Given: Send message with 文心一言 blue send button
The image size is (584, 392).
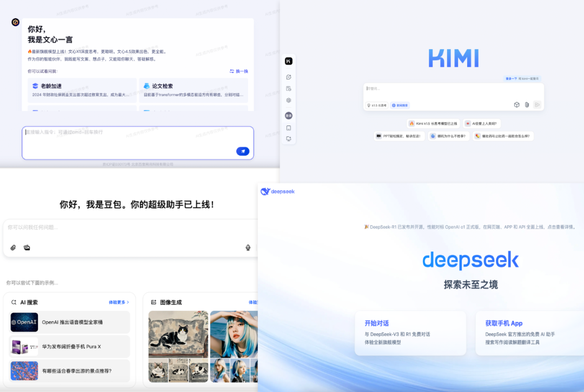Looking at the screenshot, I should [243, 151].
